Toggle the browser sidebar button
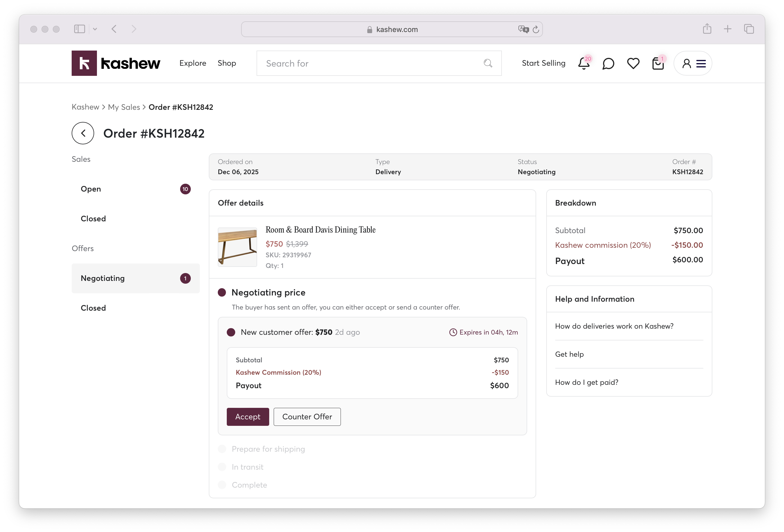This screenshot has width=784, height=532. (80, 29)
